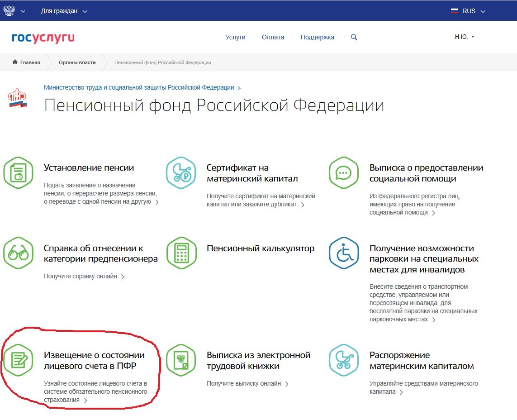This screenshot has height=420, width=517.
Task: Open the 'Услуги' menu item
Action: tap(235, 37)
